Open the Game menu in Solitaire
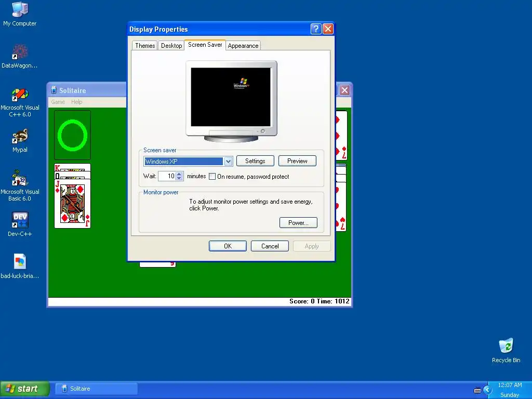Viewport: 532px width, 399px height. 58,102
